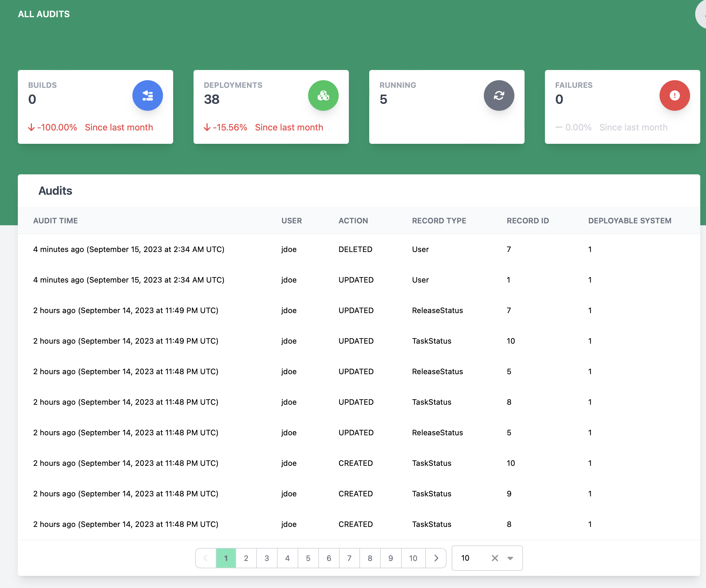The height and width of the screenshot is (588, 706).
Task: Go to next page of audits
Action: pos(436,558)
